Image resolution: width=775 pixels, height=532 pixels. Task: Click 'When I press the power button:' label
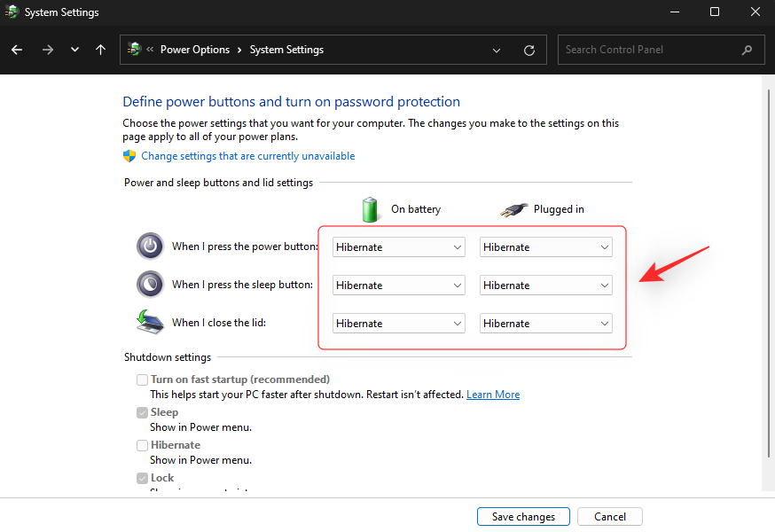point(245,246)
